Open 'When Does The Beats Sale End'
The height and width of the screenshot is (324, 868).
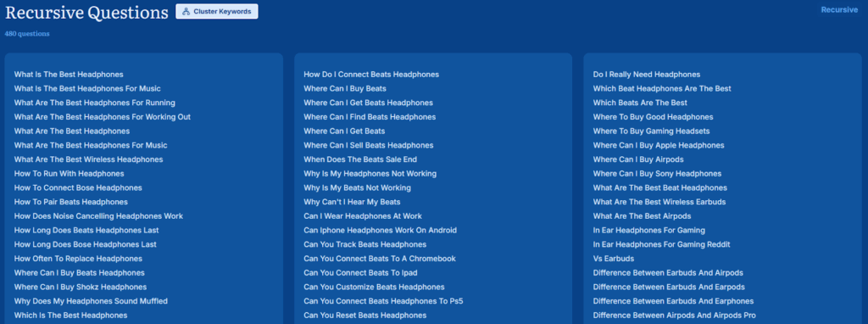click(x=359, y=159)
